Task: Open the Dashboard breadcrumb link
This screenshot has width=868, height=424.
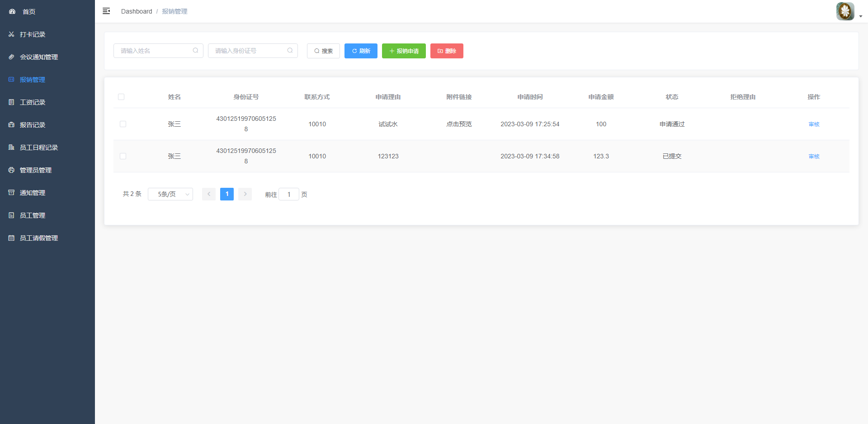Action: 137,11
